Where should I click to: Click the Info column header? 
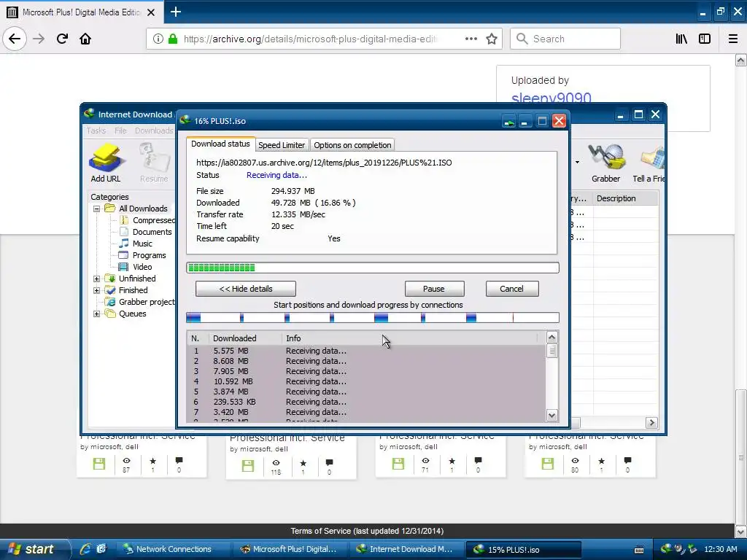[410, 338]
